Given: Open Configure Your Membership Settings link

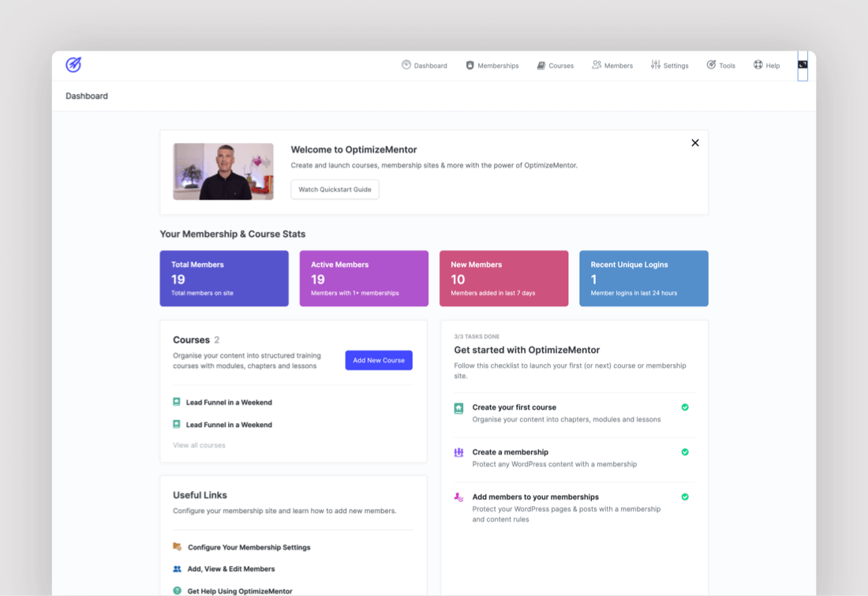Looking at the screenshot, I should [x=249, y=547].
